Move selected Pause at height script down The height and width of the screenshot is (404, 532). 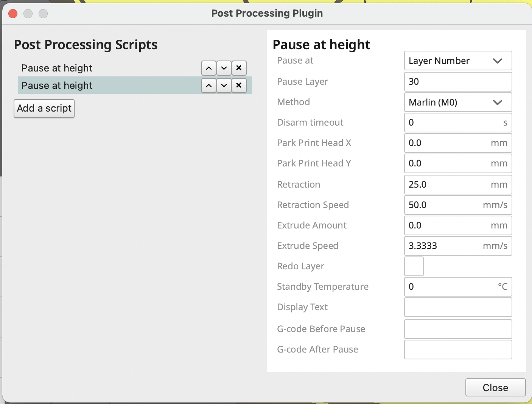point(224,85)
